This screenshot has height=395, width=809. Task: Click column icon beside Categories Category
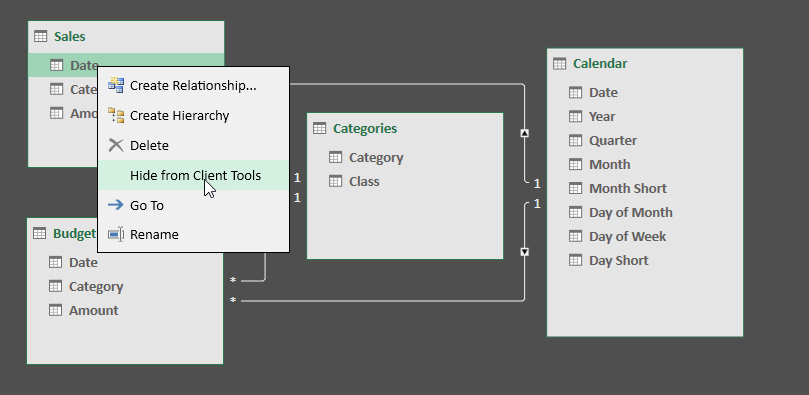tap(335, 157)
